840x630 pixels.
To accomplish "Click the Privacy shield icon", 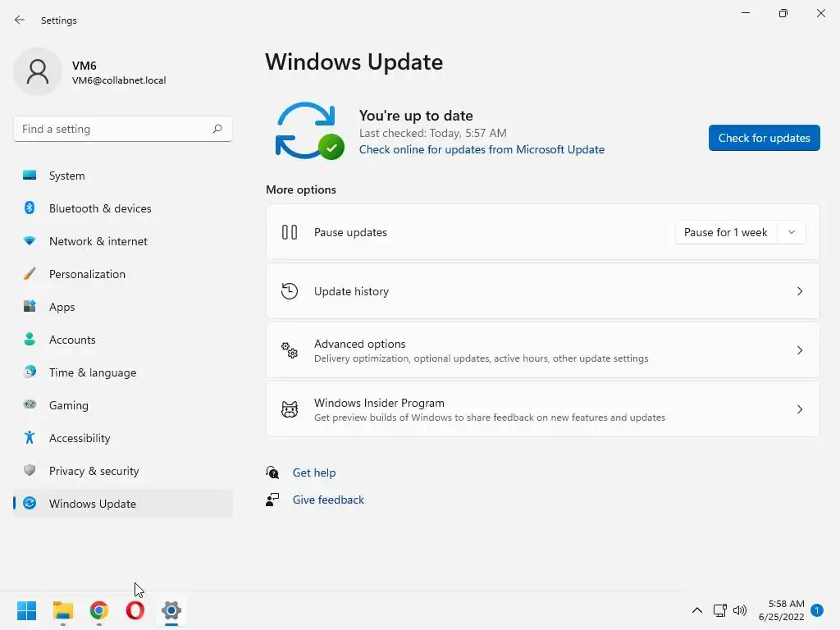I will click(30, 470).
